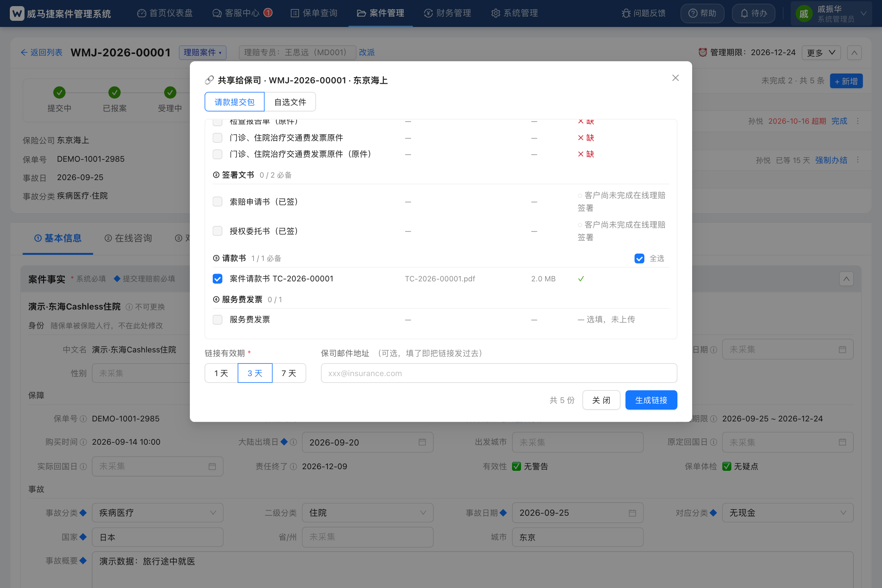Set link validity to 1 天
Screen dimensions: 882x588
point(221,373)
